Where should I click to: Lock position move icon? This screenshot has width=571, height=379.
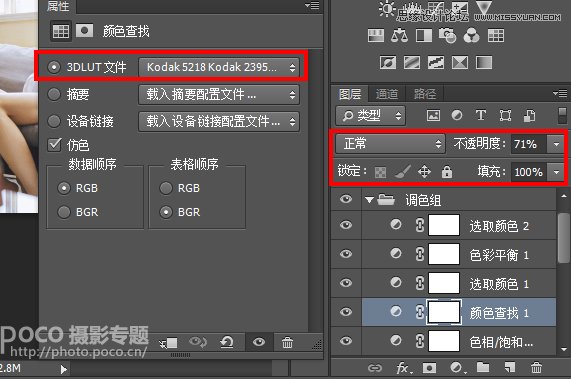[425, 171]
